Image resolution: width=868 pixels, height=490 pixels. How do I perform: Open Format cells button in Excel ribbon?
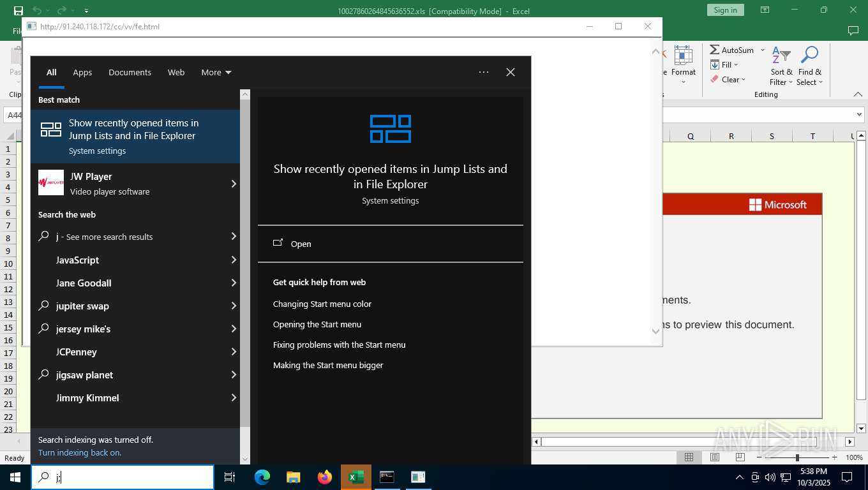pos(684,66)
